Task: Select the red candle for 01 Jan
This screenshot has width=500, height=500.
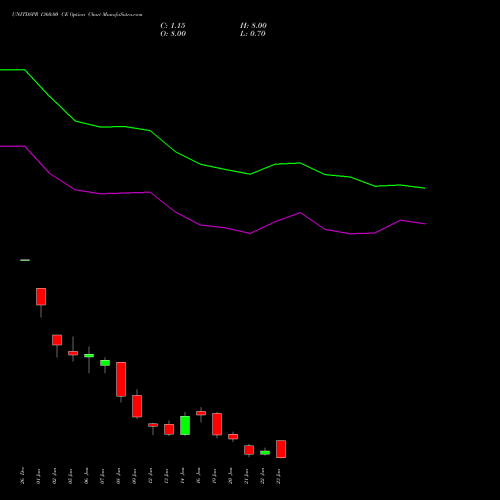Action: 41,296
